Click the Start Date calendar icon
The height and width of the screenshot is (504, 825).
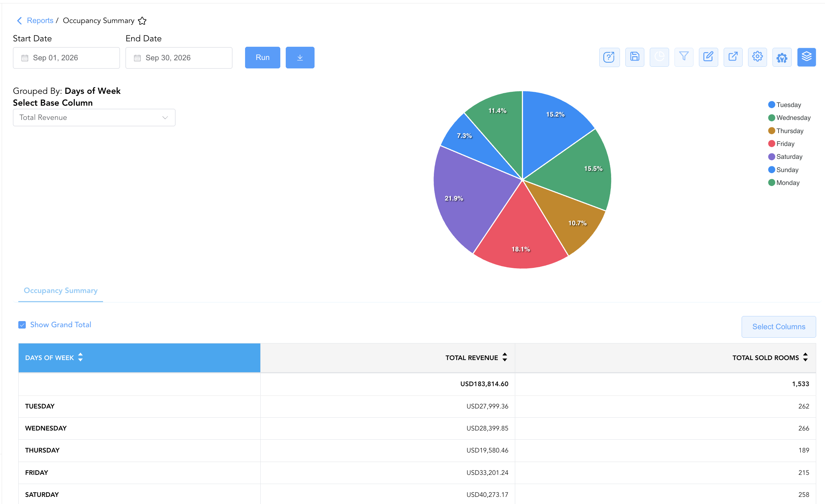tap(25, 58)
